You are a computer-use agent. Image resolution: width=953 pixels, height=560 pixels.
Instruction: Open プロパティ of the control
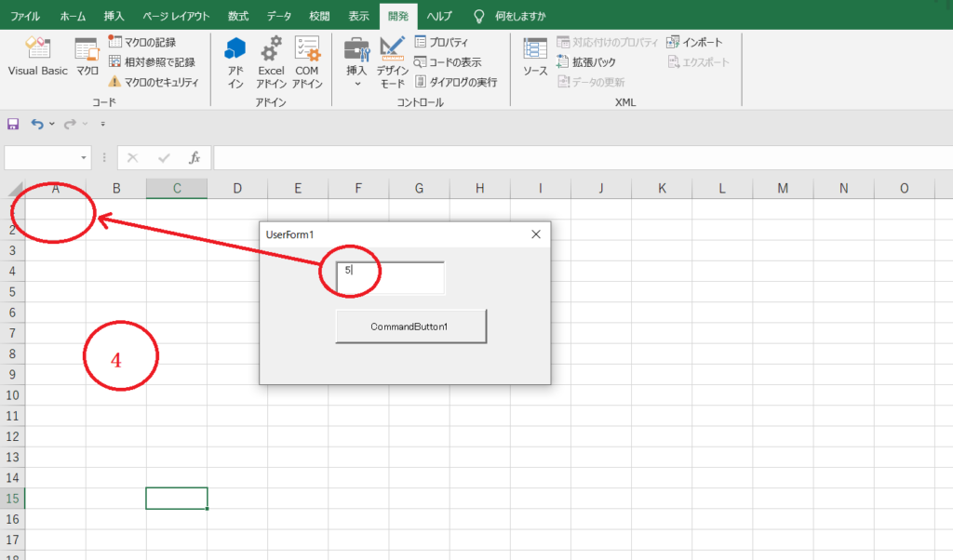click(441, 42)
